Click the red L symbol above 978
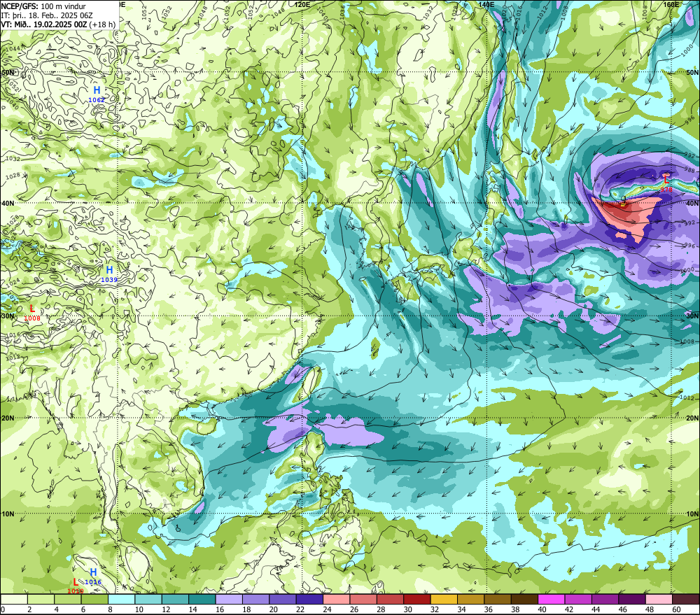Image resolution: width=700 pixels, height=615 pixels. (x=666, y=180)
